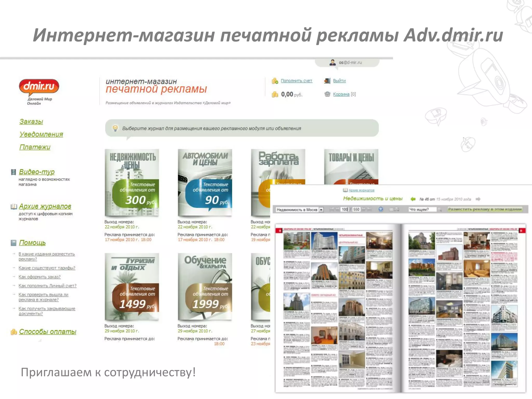Click the lightbulb hint icon in the banner
This screenshot has width=532, height=399.
coord(115,128)
